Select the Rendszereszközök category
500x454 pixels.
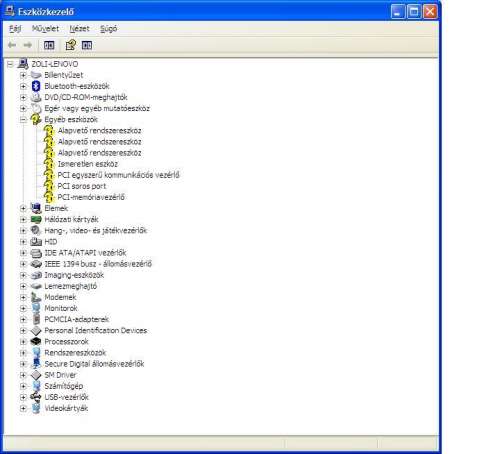(75, 353)
